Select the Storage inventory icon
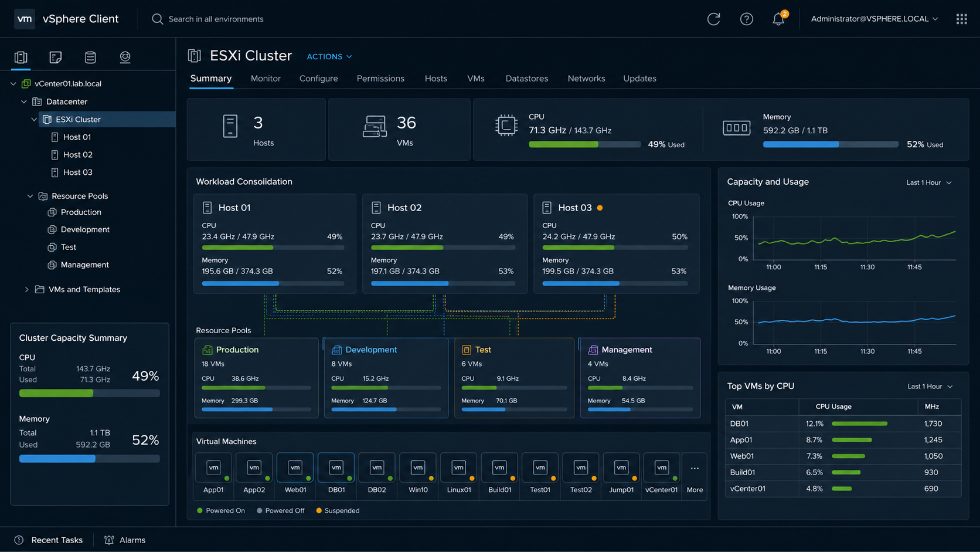 [x=90, y=57]
